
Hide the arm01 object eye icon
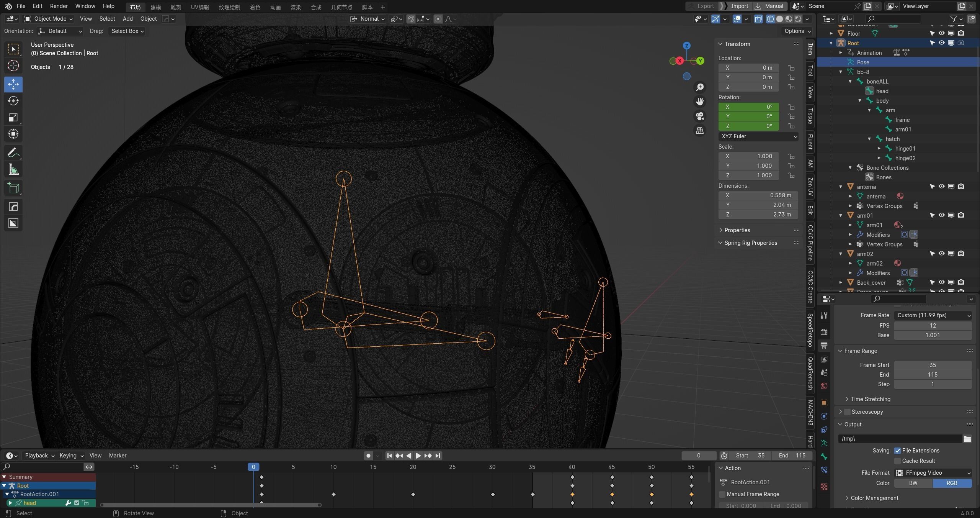click(941, 215)
